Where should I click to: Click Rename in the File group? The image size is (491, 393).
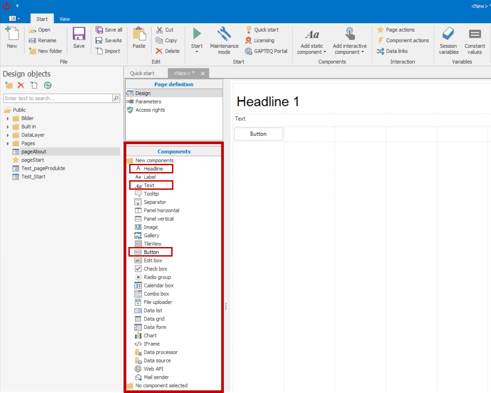point(42,40)
